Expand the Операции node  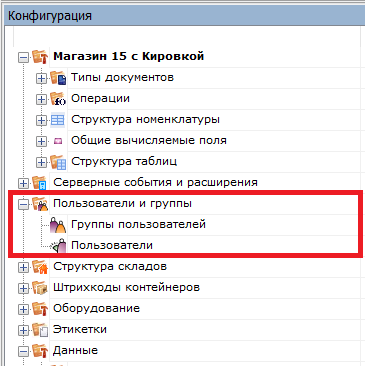(x=41, y=99)
